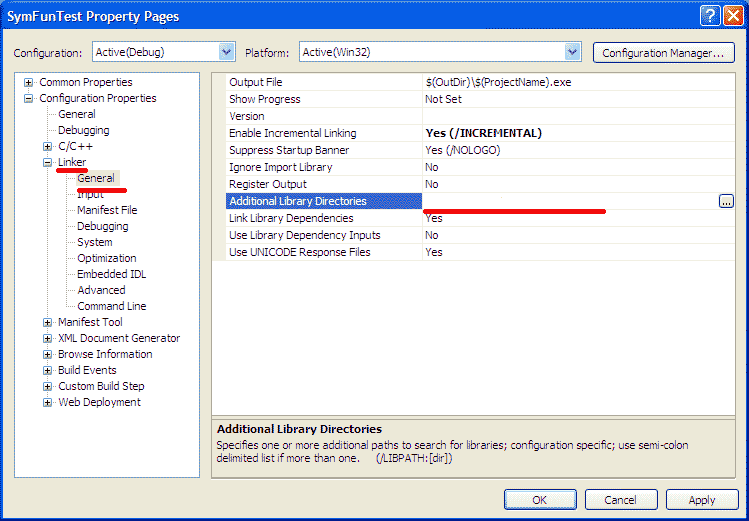
Task: Expand the Manifest Tool node
Action: (47, 323)
